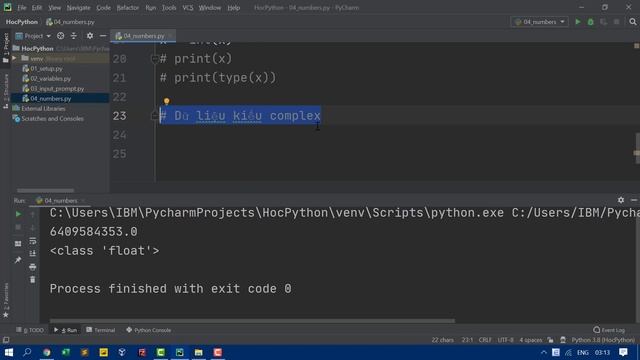Open Project panel settings gear
Screen dimensions: 640x360
[x=90, y=36]
